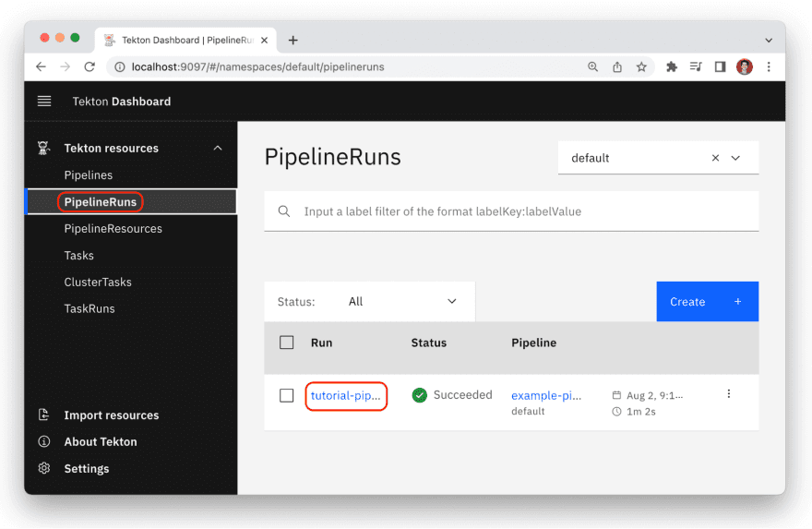Open the Chrome three-dot menu

click(769, 66)
